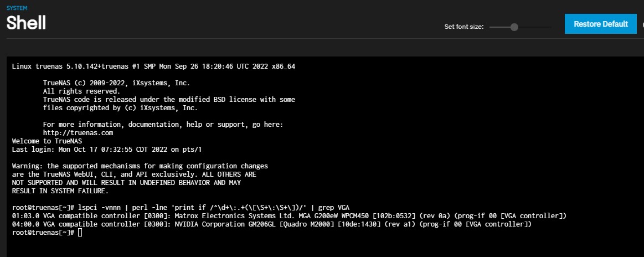Click the Restore Default button

(x=600, y=24)
